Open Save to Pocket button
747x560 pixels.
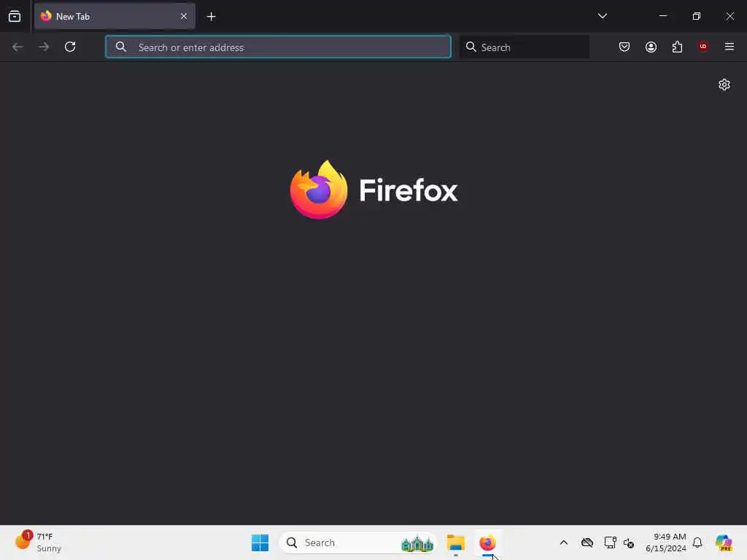tap(624, 47)
